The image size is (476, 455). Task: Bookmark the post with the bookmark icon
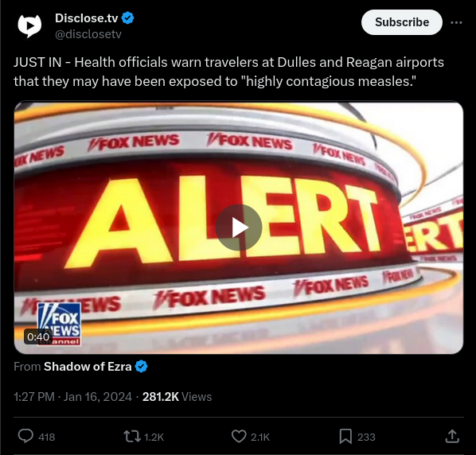(345, 437)
